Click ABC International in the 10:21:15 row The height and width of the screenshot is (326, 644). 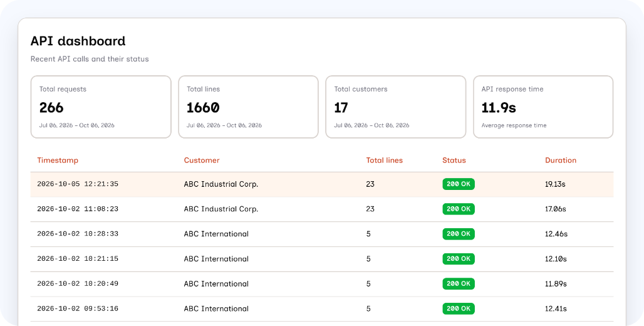tap(217, 259)
